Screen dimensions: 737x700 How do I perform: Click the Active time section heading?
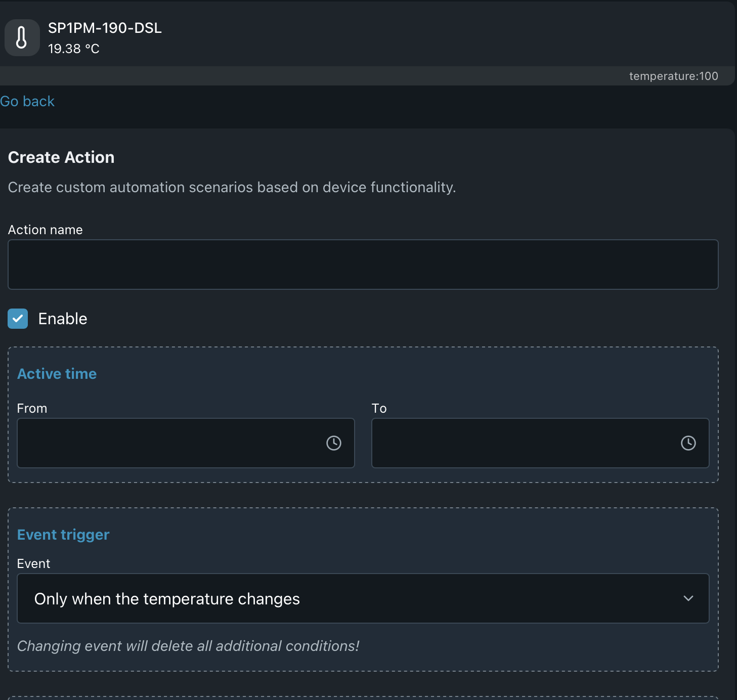click(x=57, y=374)
